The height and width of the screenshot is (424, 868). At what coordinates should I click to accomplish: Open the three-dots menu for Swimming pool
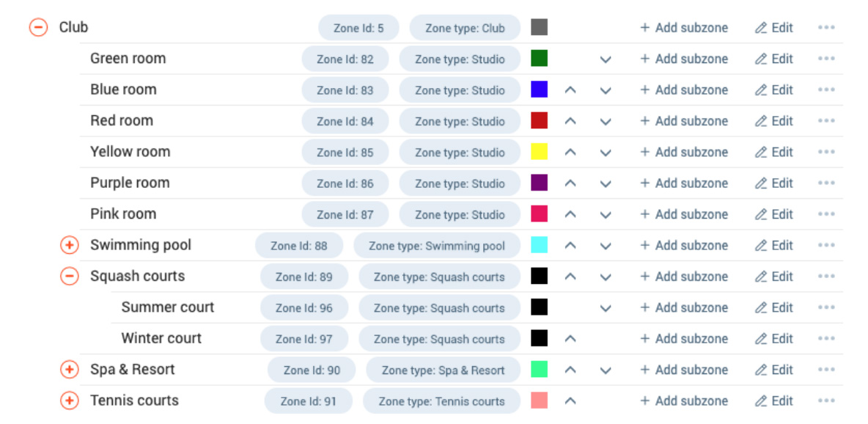(x=826, y=245)
